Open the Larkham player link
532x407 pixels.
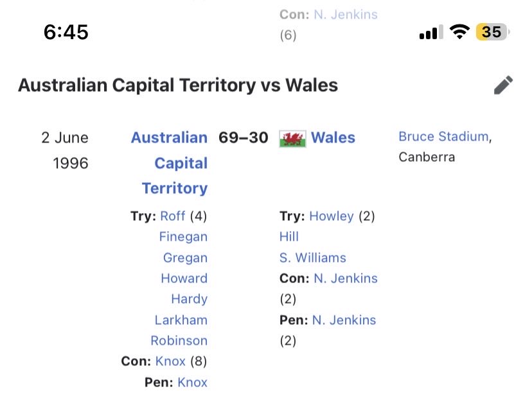pos(181,320)
